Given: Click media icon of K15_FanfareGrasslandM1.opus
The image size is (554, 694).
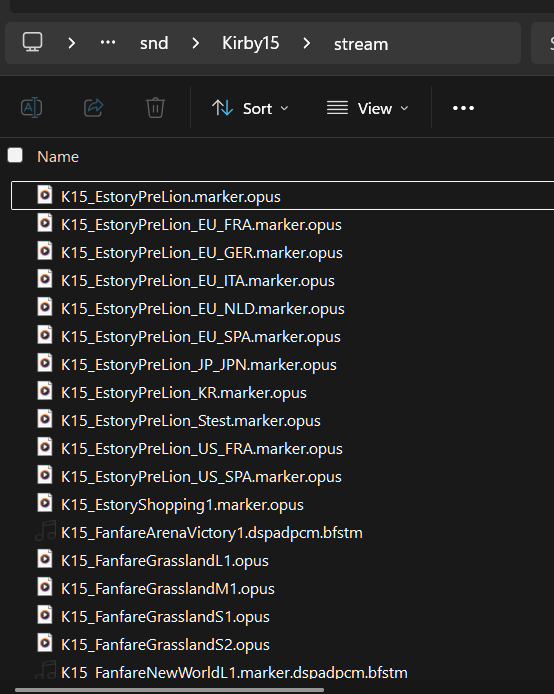Looking at the screenshot, I should [45, 587].
